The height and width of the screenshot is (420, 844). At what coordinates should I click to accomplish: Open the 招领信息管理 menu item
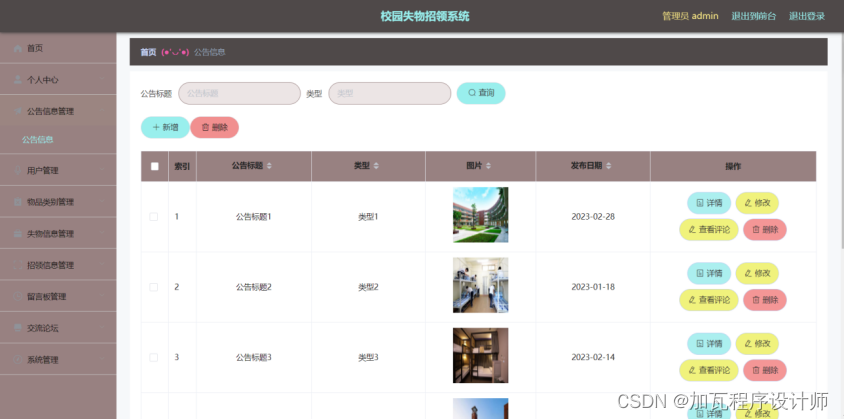click(58, 265)
